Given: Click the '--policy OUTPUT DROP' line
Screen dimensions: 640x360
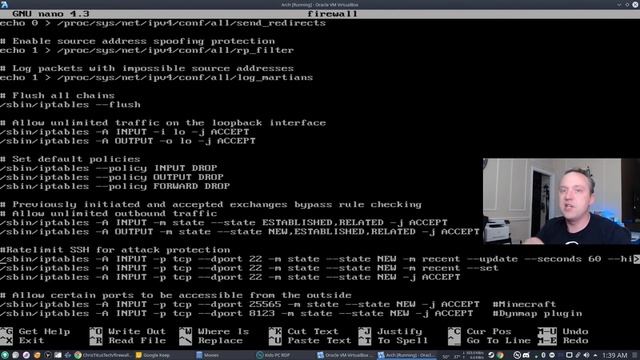Looking at the screenshot, I should point(112,177).
